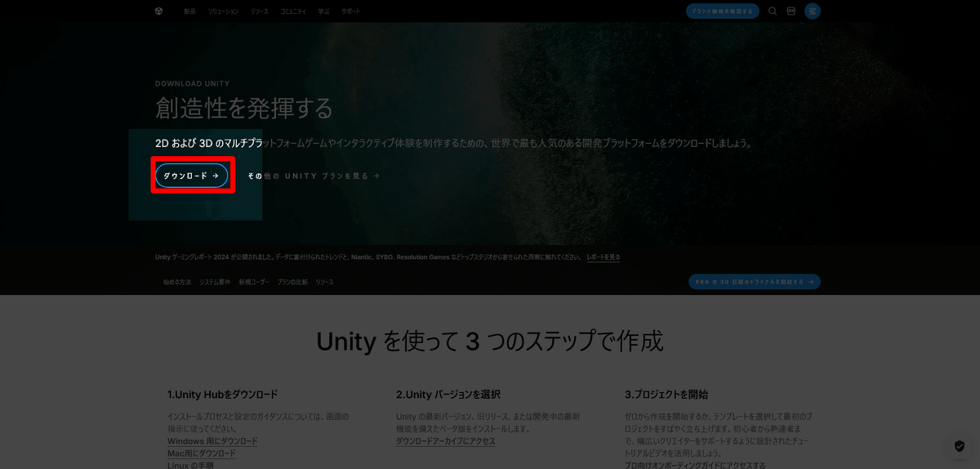Select the リソース sub-navigation tab

[324, 282]
